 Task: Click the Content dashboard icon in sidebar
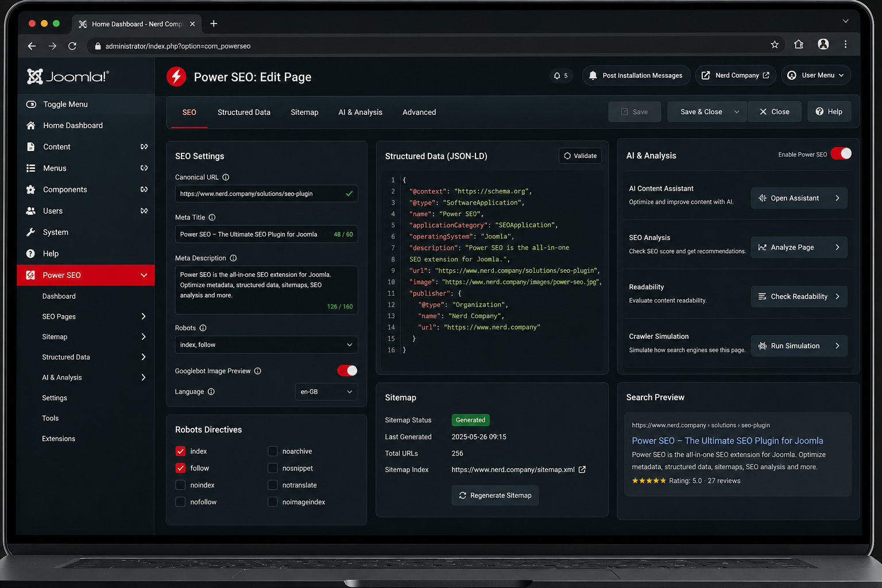(x=144, y=147)
